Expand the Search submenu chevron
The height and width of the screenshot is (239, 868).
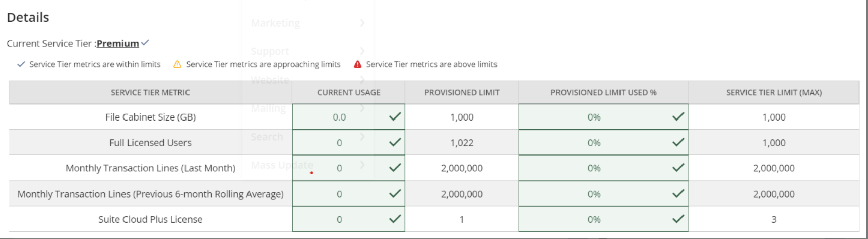click(x=362, y=137)
